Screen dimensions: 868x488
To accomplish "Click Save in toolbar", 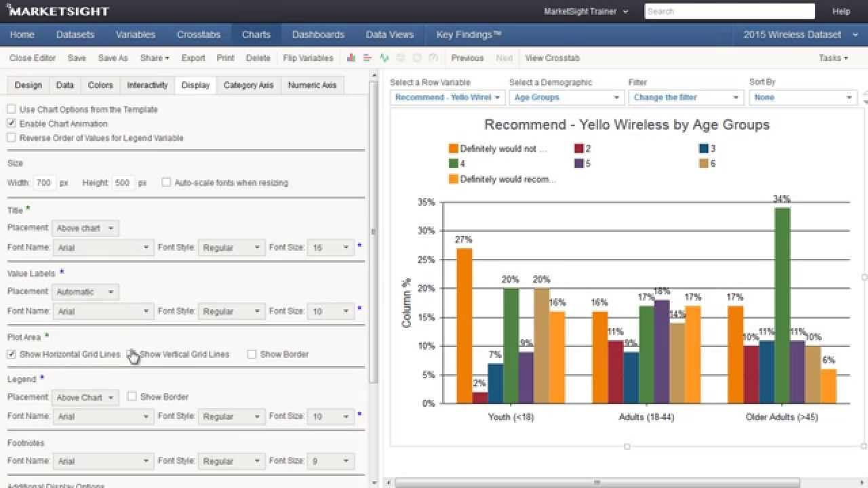I will click(77, 58).
